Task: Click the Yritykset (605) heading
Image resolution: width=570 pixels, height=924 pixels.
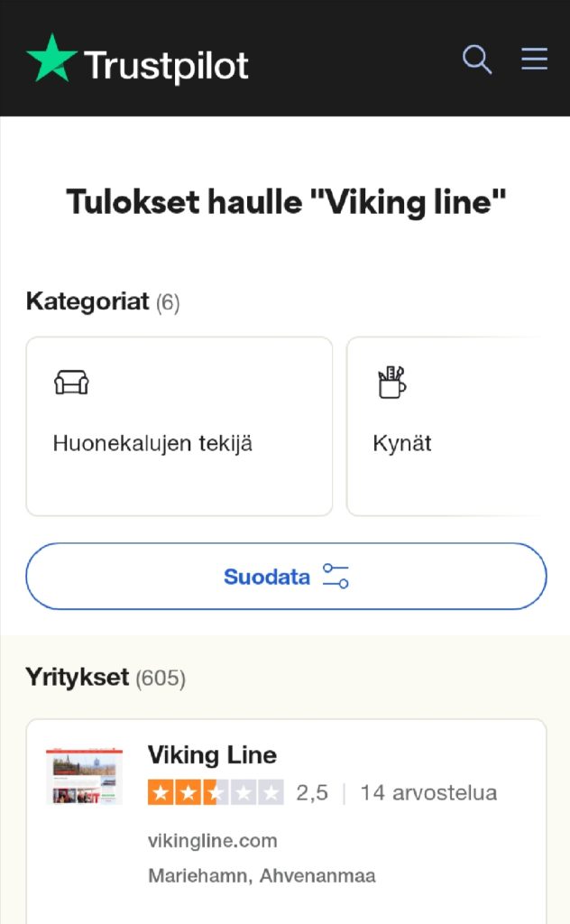Action: pos(106,677)
